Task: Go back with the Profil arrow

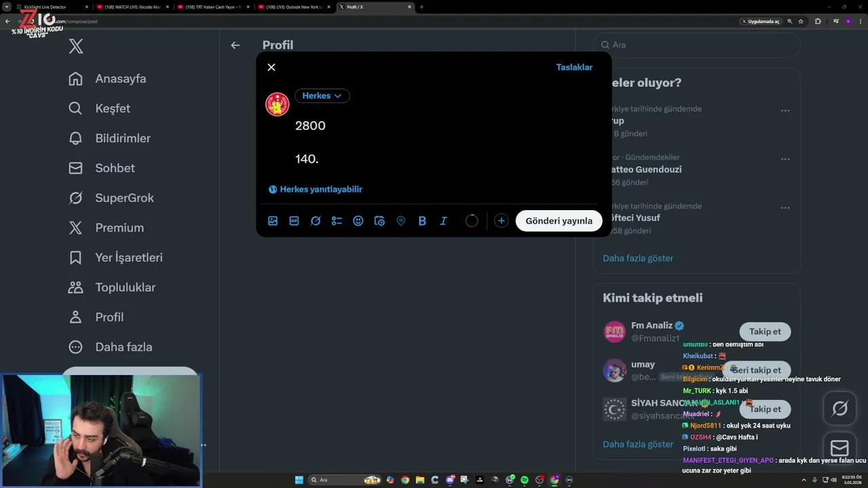Action: [235, 45]
